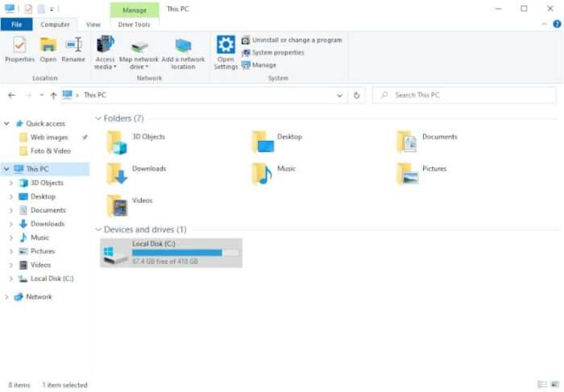Collapse This PC in navigation pane
Viewport: 564px width, 392px height.
pos(6,169)
